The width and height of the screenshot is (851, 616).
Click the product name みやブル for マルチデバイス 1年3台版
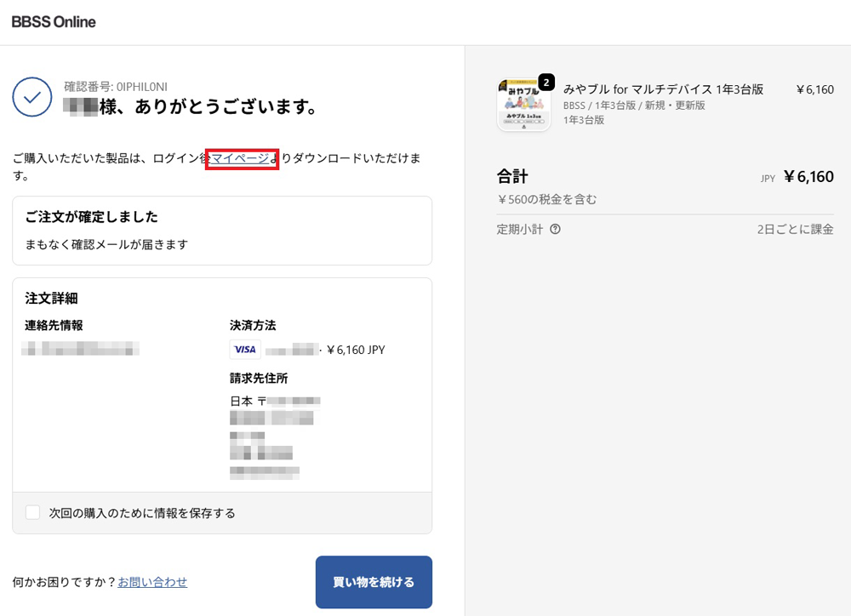(663, 89)
